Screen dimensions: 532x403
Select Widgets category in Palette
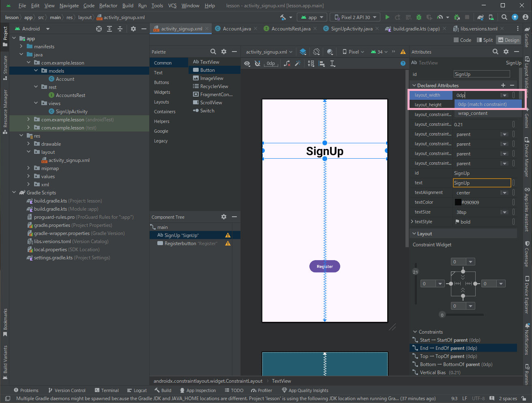pos(162,92)
